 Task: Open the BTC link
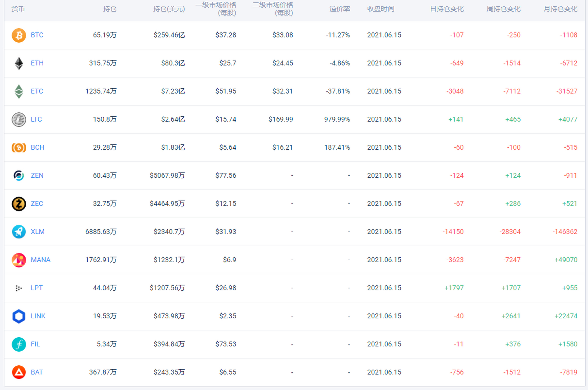click(37, 35)
